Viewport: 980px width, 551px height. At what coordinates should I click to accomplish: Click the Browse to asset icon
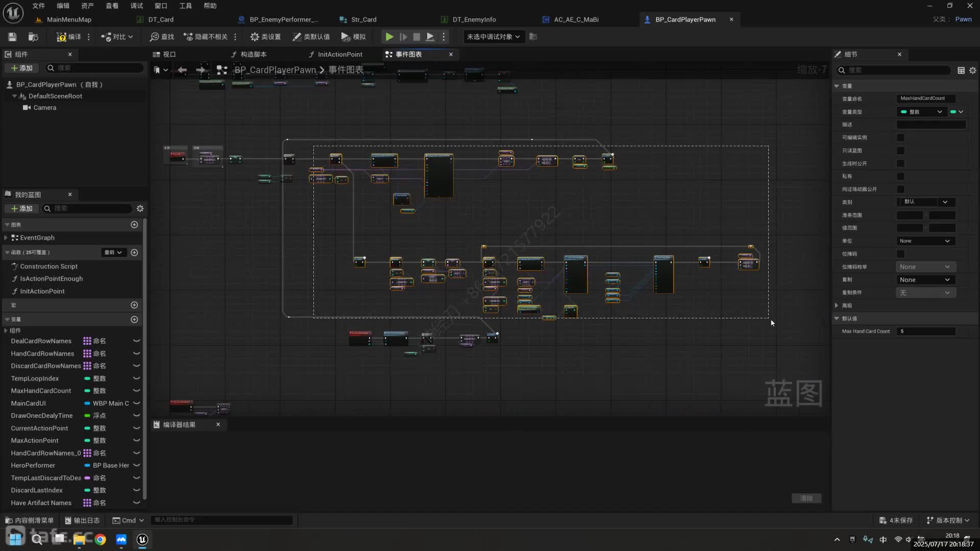[33, 37]
